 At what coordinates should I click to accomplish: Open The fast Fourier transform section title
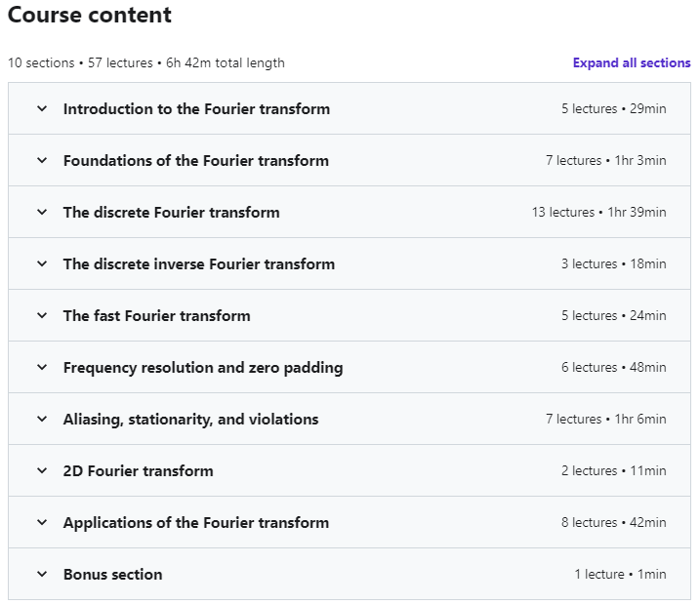coord(156,316)
